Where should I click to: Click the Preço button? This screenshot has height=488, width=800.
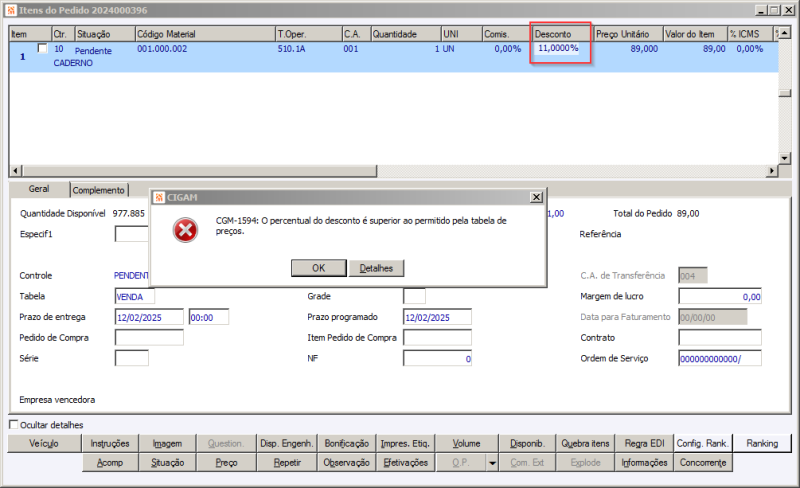click(226, 462)
